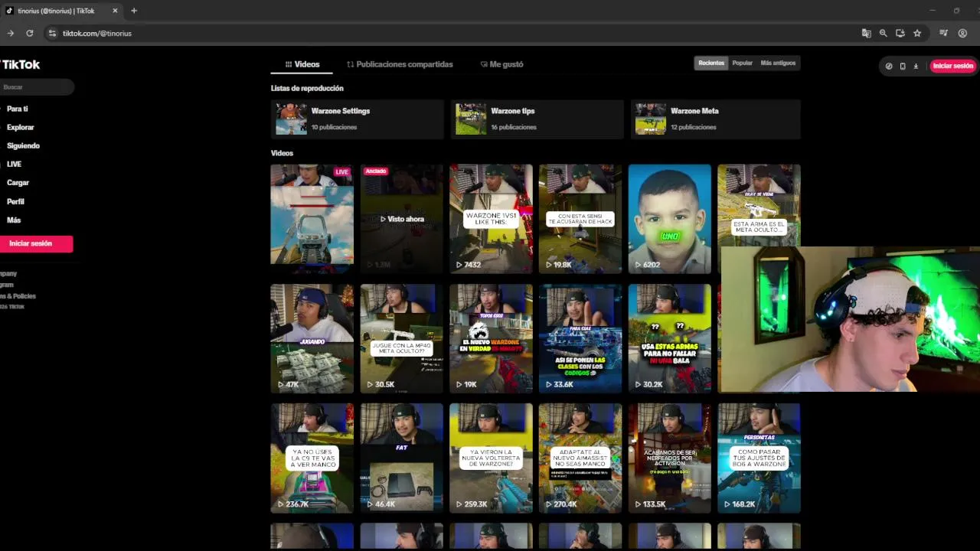Viewport: 980px width, 551px height.
Task: Click the browser forward arrow
Action: pyautogui.click(x=11, y=33)
